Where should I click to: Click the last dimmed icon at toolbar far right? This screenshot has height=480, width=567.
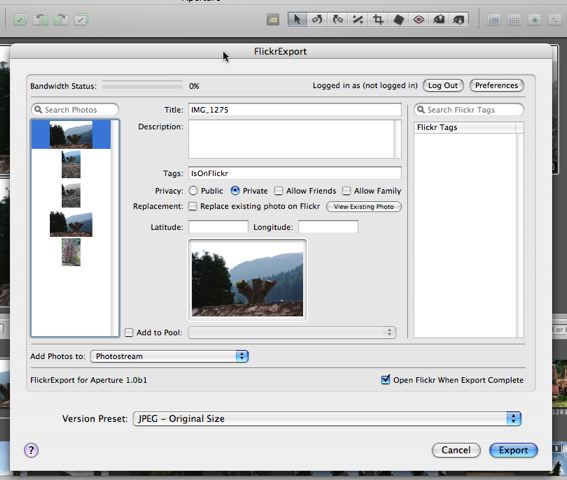555,20
